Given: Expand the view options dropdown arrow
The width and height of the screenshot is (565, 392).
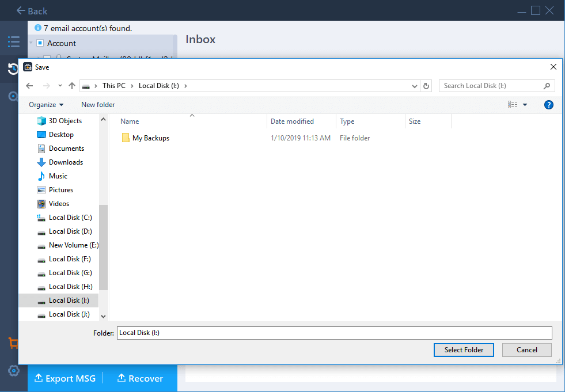Looking at the screenshot, I should coord(525,105).
